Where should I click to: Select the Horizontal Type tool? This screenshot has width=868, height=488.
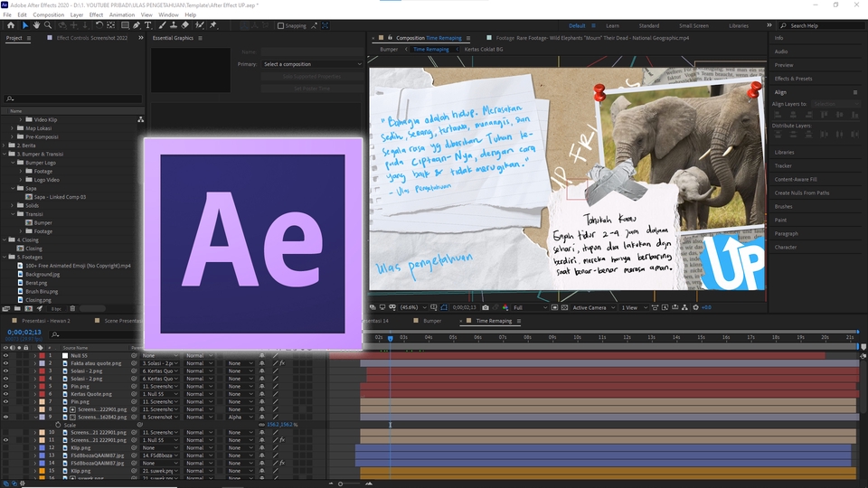pyautogui.click(x=147, y=25)
